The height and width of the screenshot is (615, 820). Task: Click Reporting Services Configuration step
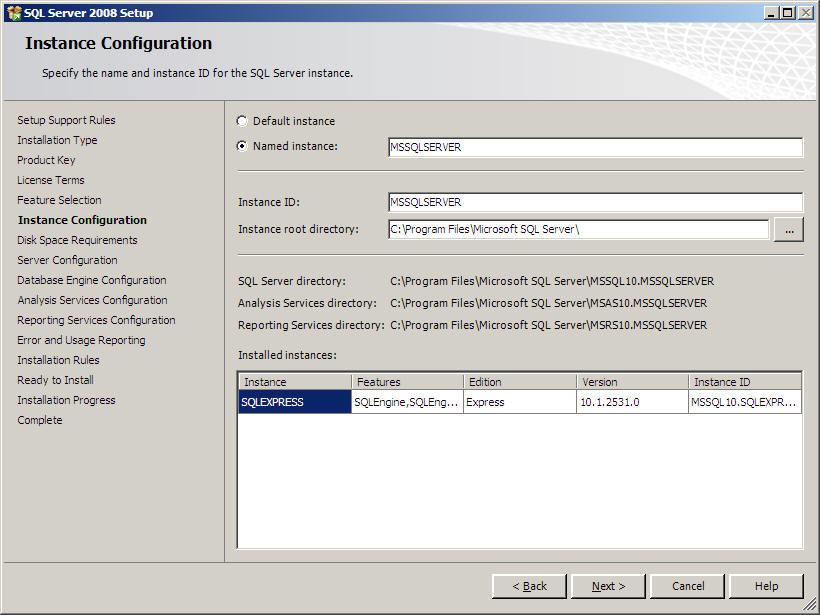[96, 320]
